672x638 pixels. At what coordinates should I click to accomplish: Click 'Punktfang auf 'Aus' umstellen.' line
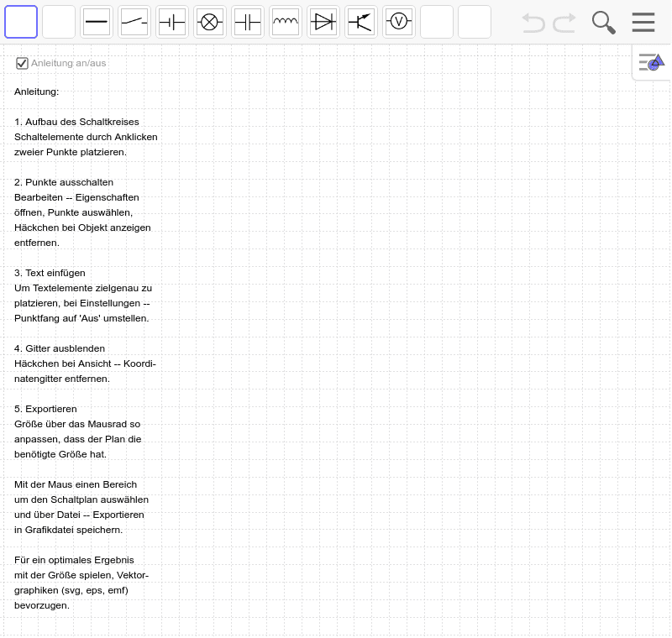tap(81, 318)
